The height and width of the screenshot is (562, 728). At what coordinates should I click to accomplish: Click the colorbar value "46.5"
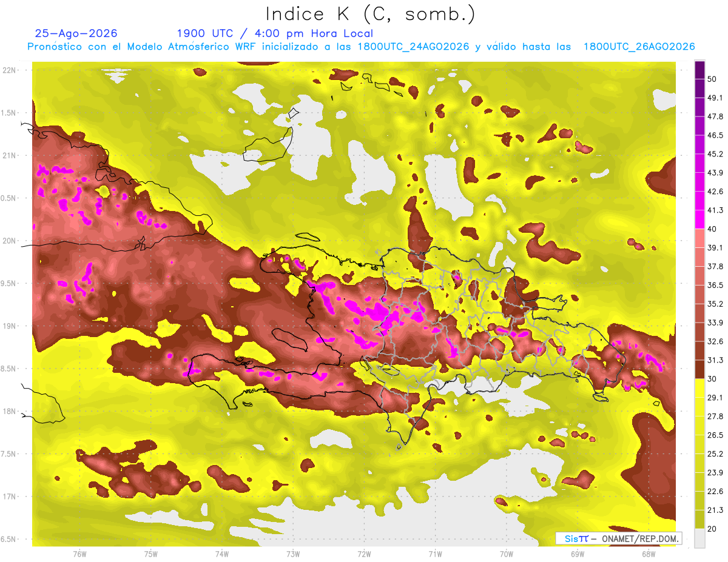(715, 135)
